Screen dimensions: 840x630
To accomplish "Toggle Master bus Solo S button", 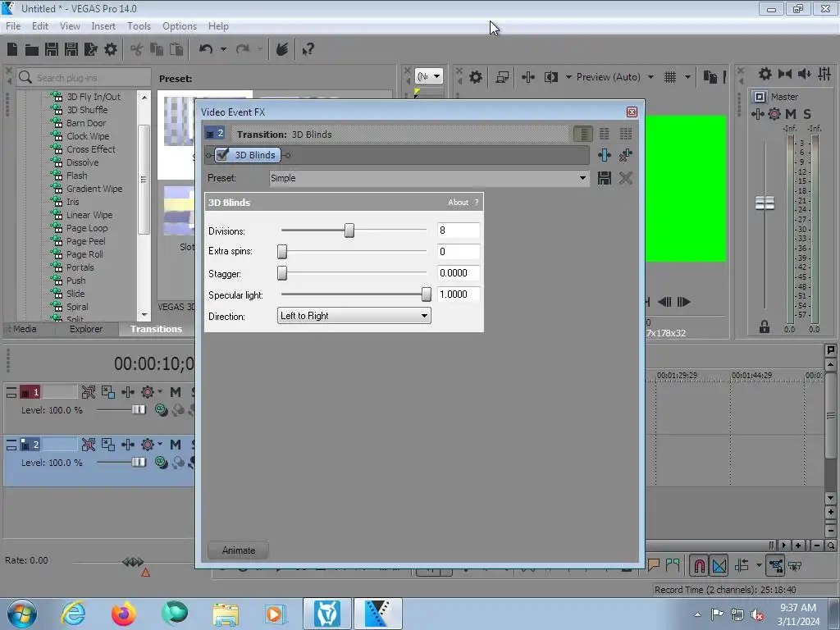I will click(807, 114).
